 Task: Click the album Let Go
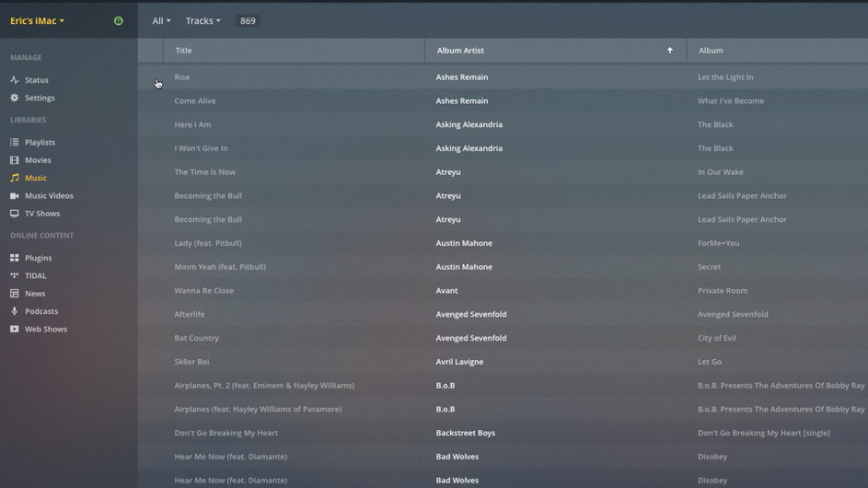point(709,362)
